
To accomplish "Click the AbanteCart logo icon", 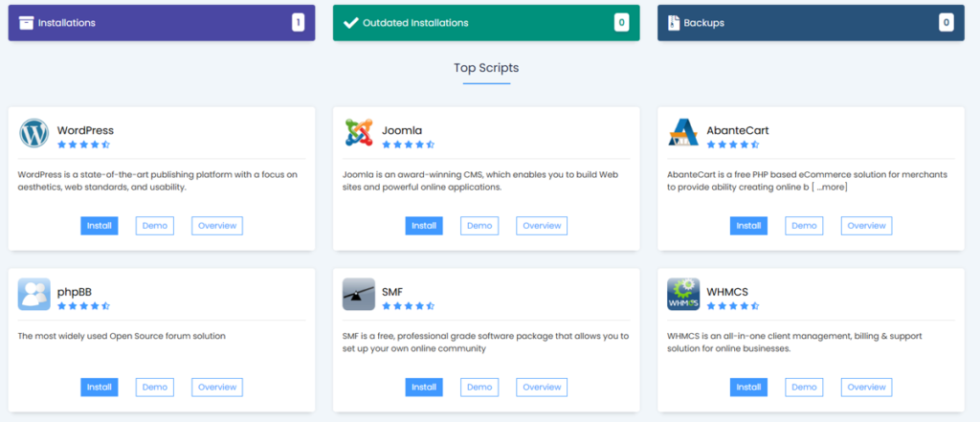I will point(683,133).
